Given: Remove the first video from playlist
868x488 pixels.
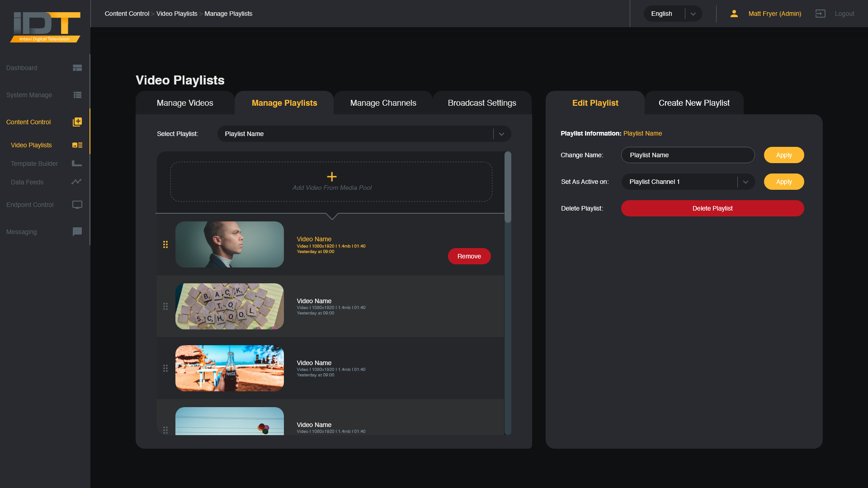Looking at the screenshot, I should pos(469,256).
